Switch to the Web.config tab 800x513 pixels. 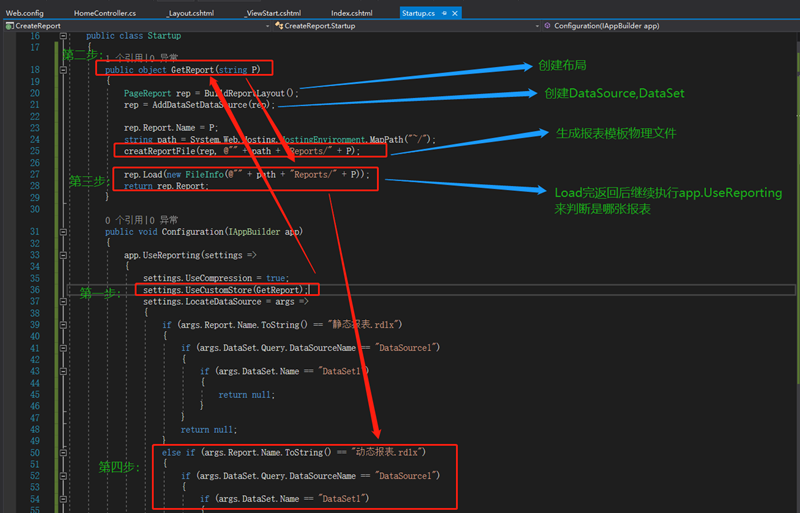click(25, 12)
